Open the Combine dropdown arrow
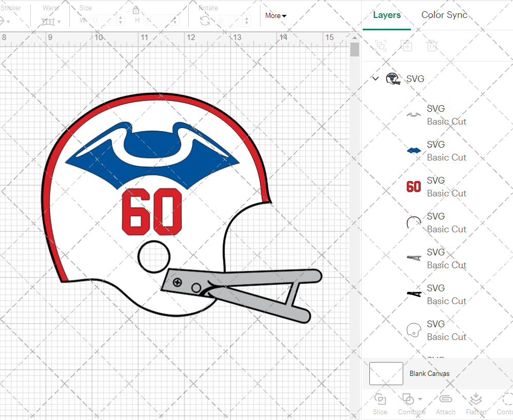 pos(421,399)
